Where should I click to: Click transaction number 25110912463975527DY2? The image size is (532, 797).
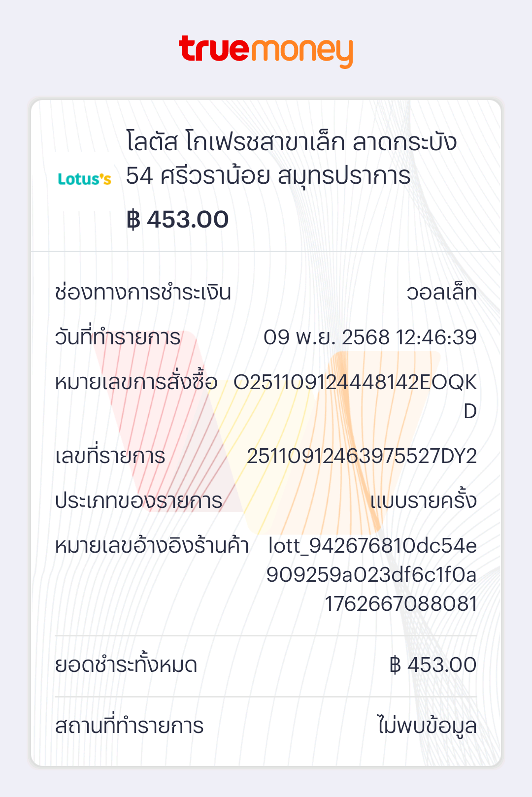coord(362,456)
